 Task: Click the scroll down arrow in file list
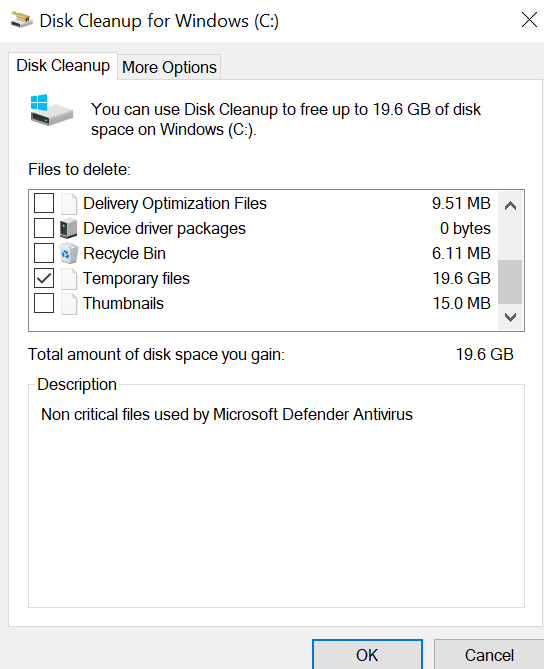pos(510,317)
